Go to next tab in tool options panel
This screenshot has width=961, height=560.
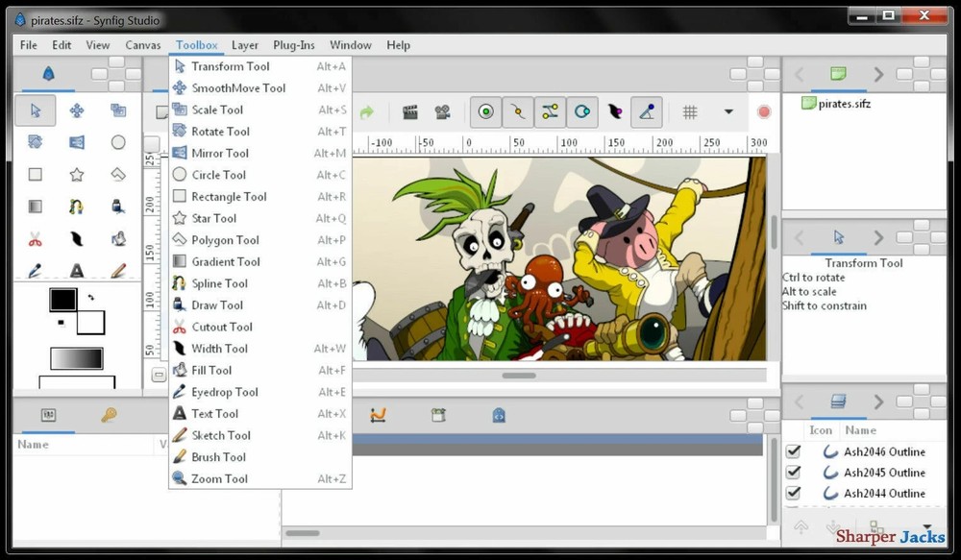(x=879, y=237)
